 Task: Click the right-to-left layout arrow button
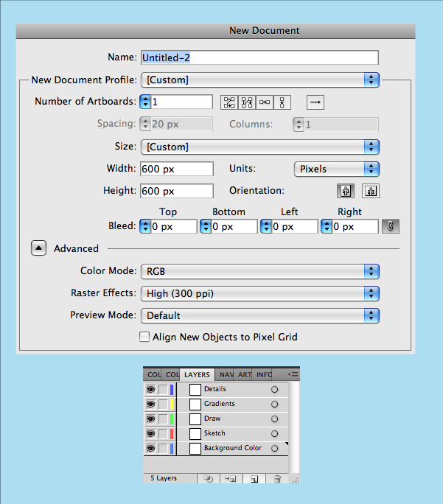315,102
